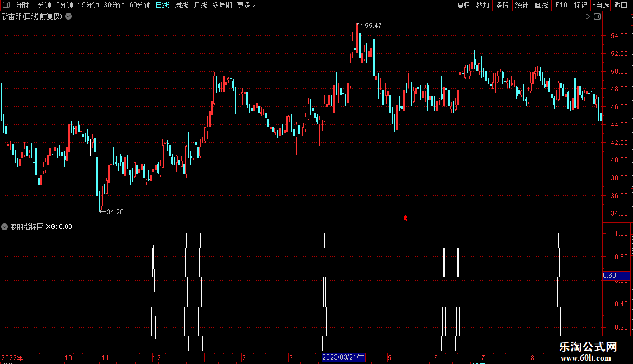The image size is (633, 364).
Task: Expand the 股朋指标网 indicator dropdown arrow
Action: click(x=4, y=227)
